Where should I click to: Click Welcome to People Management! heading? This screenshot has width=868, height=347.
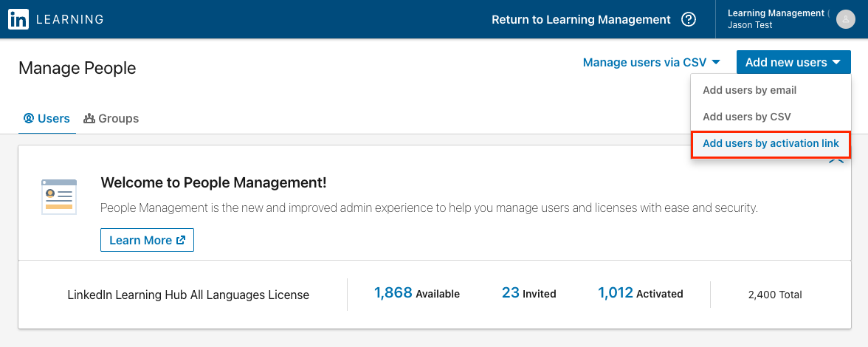pos(214,182)
